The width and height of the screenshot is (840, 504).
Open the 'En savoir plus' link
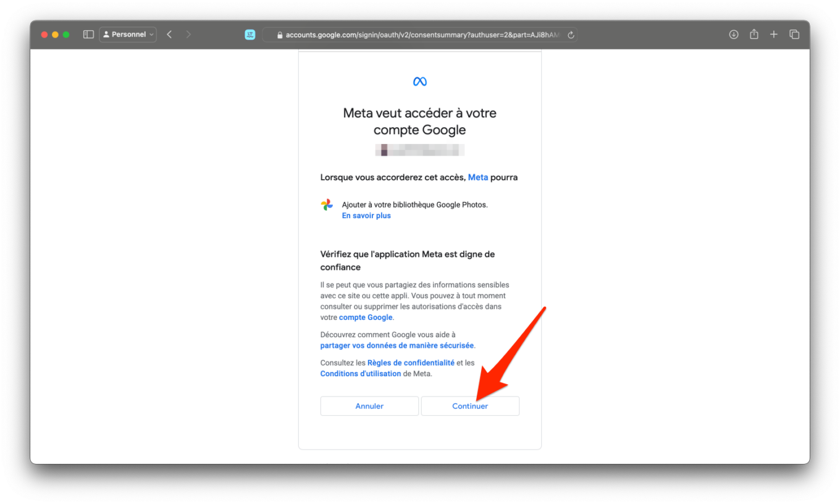366,216
